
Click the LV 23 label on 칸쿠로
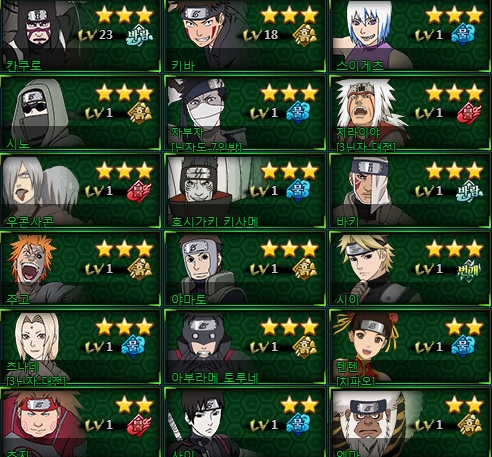[96, 35]
